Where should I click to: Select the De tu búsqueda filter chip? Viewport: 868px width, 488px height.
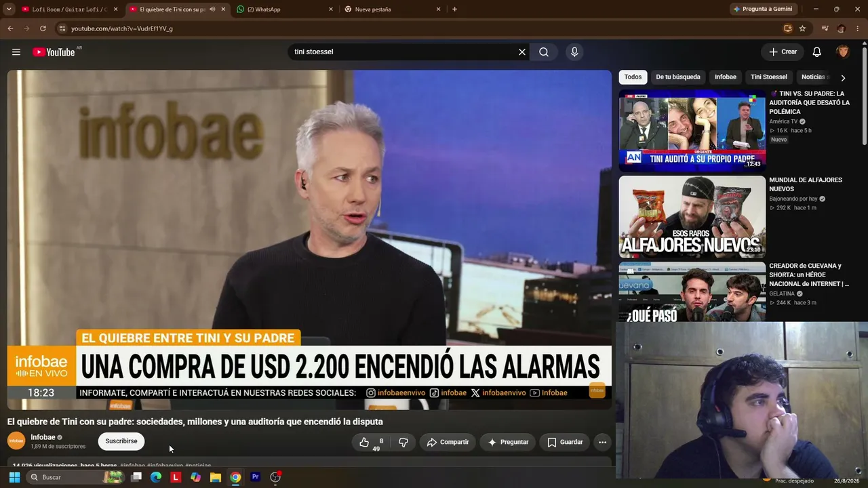[x=678, y=77]
